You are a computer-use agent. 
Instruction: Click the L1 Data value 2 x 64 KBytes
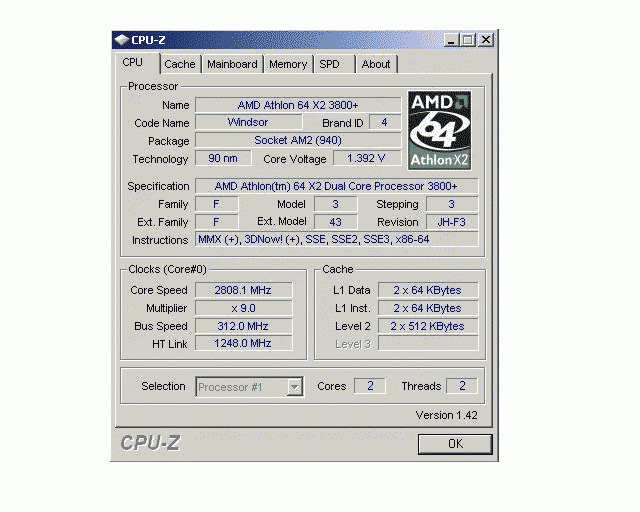428,290
